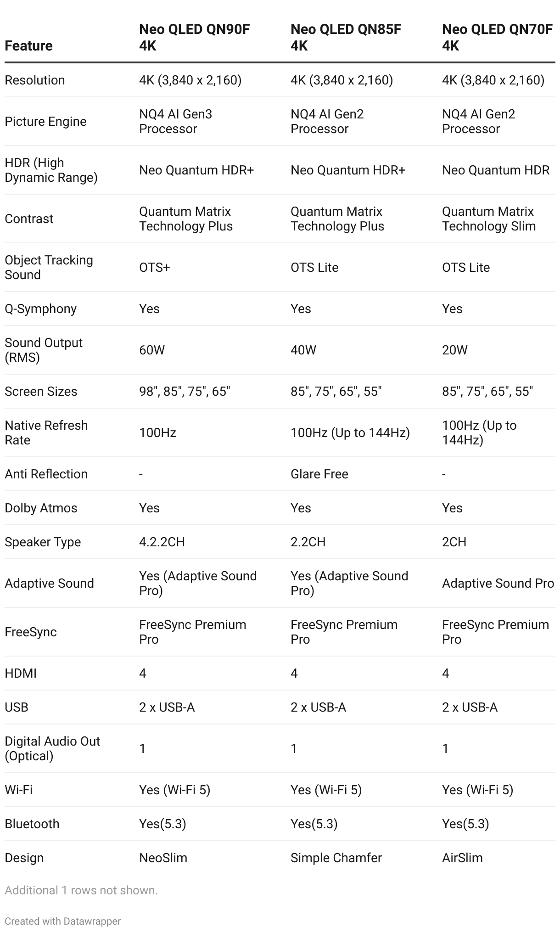
Task: Select the Native Refresh Rate row label
Action: tap(46, 432)
